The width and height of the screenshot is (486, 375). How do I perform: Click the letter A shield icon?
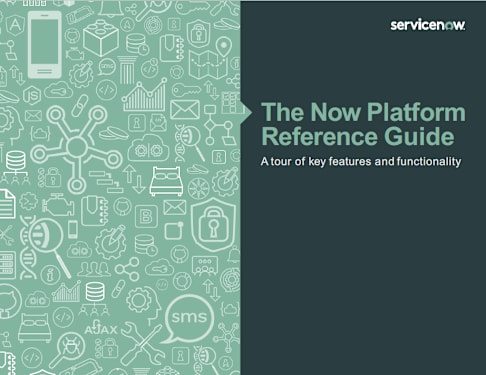tap(14, 25)
